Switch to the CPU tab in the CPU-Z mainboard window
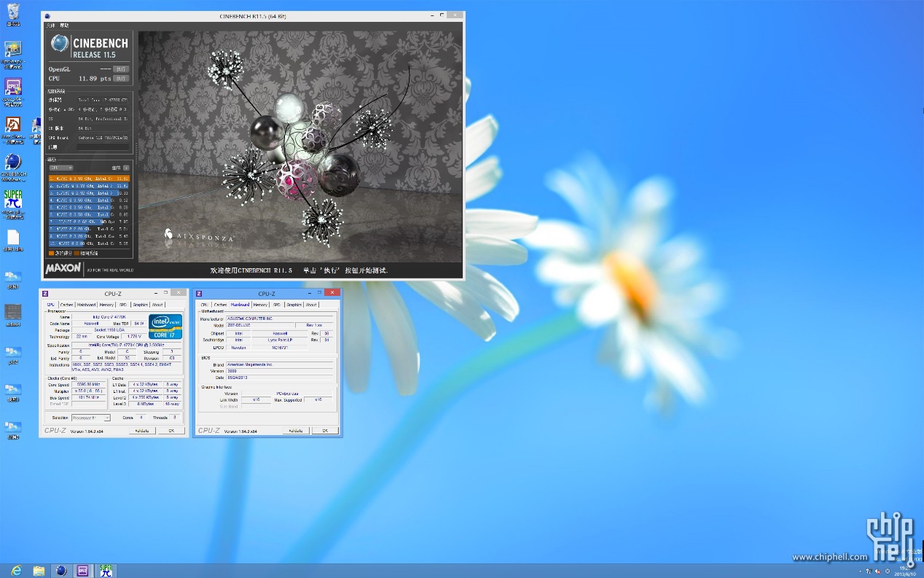This screenshot has width=924, height=578. pos(204,305)
